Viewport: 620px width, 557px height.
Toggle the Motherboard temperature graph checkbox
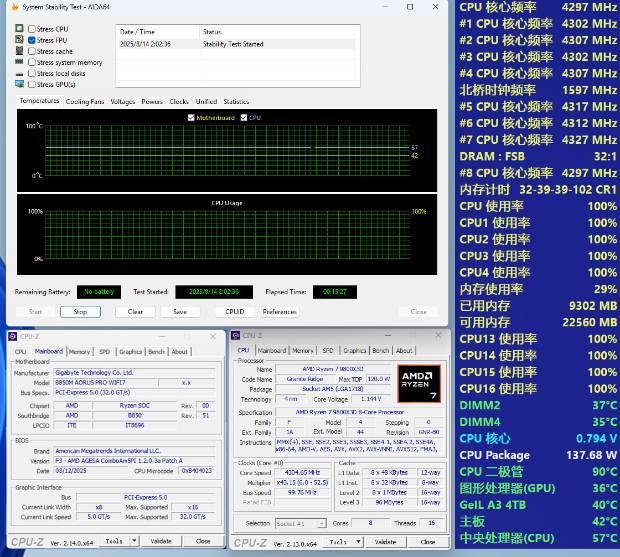(191, 118)
